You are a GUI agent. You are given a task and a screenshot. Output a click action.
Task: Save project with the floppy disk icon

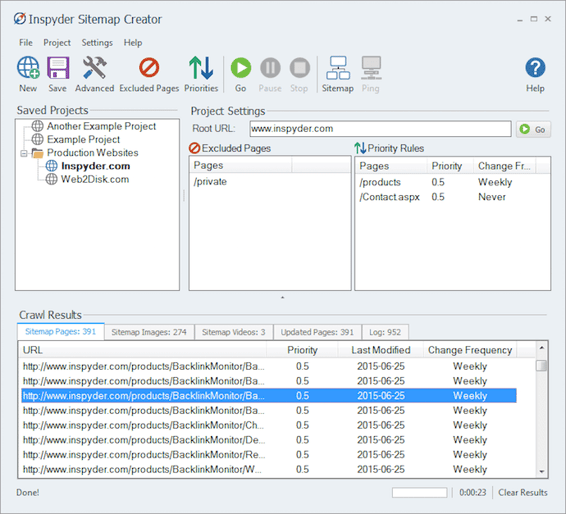pyautogui.click(x=58, y=67)
